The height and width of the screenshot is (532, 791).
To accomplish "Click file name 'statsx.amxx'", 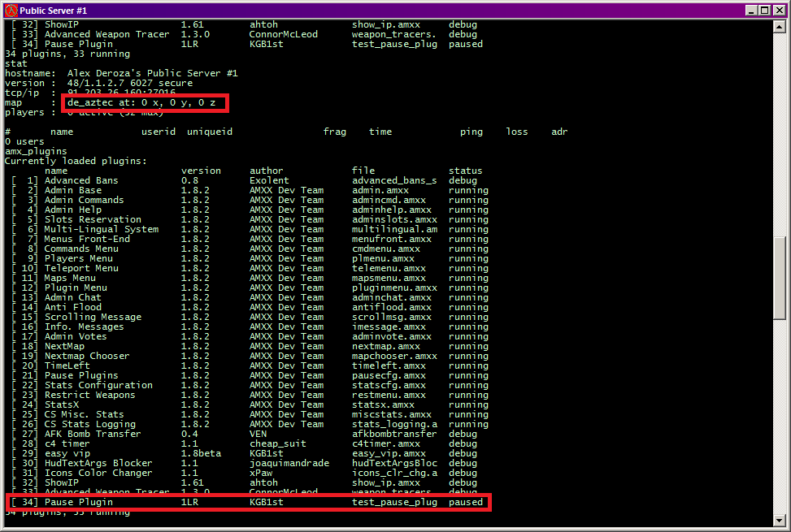I will coord(383,404).
